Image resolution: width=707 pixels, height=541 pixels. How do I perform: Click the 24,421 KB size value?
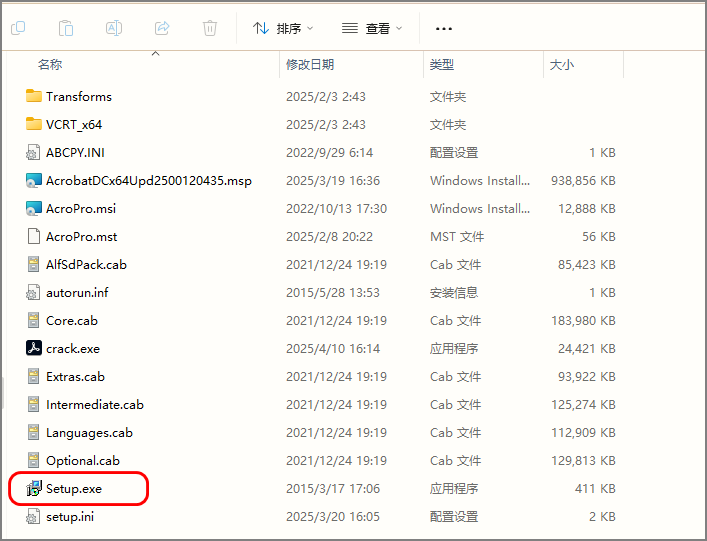[587, 348]
